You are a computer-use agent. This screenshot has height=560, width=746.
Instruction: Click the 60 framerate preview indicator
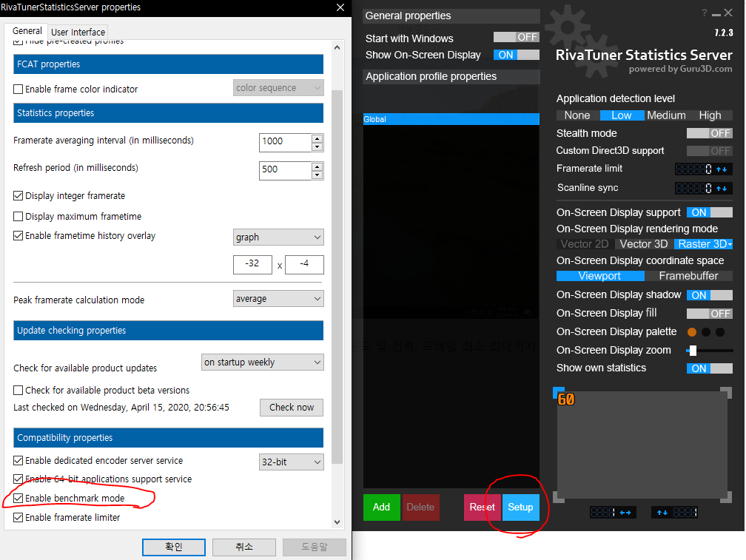566,399
